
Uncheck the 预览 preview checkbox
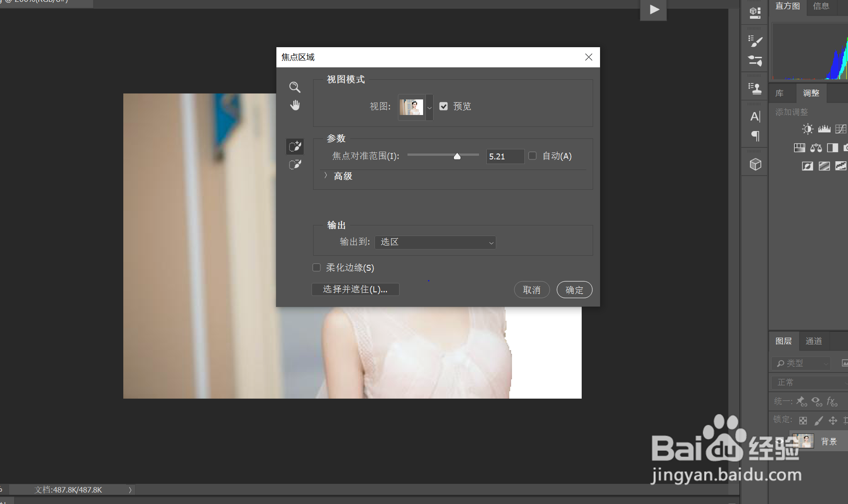(x=443, y=106)
